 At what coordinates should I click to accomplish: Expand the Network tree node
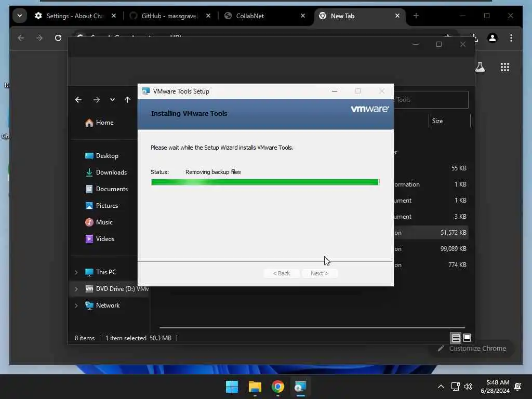(76, 305)
